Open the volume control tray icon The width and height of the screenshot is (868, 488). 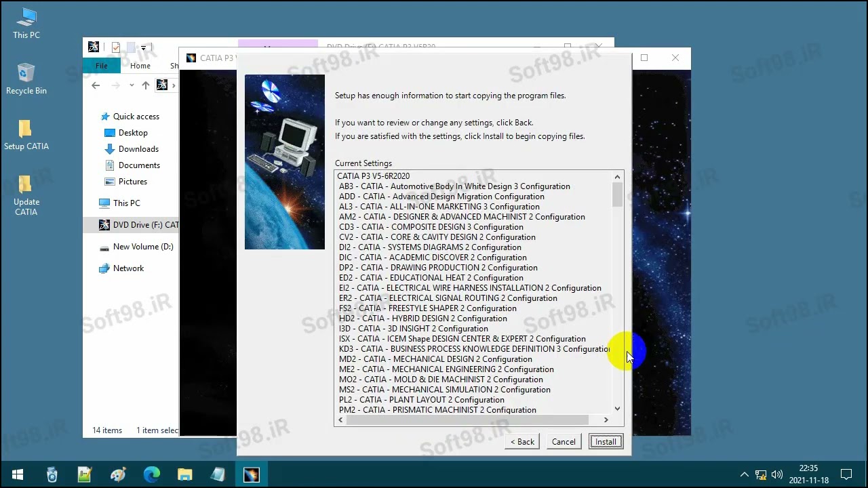pos(777,474)
